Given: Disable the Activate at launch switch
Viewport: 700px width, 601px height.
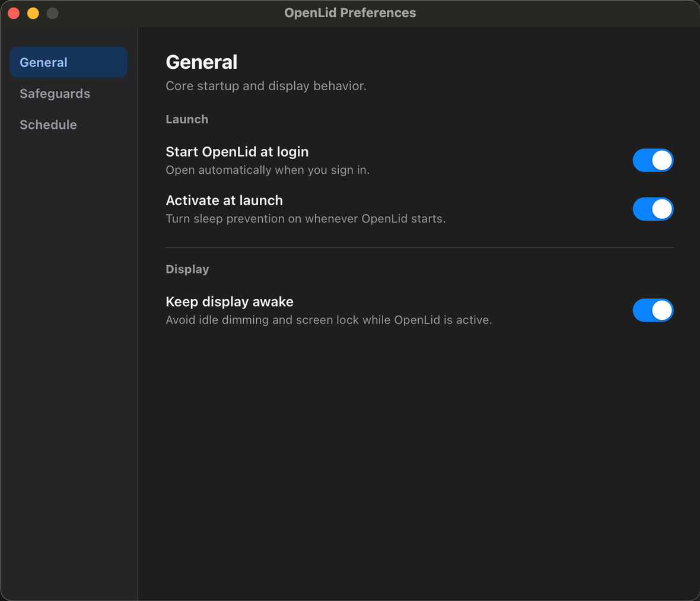Looking at the screenshot, I should 653,209.
